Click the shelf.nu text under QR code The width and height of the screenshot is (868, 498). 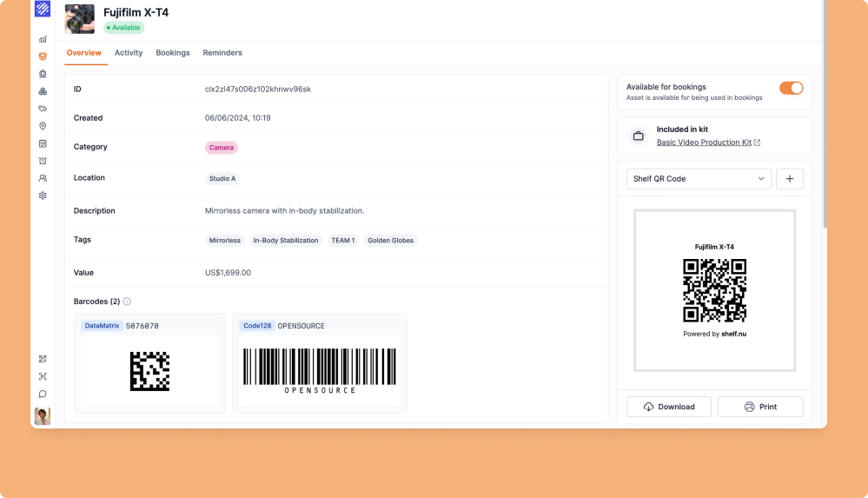click(x=733, y=334)
